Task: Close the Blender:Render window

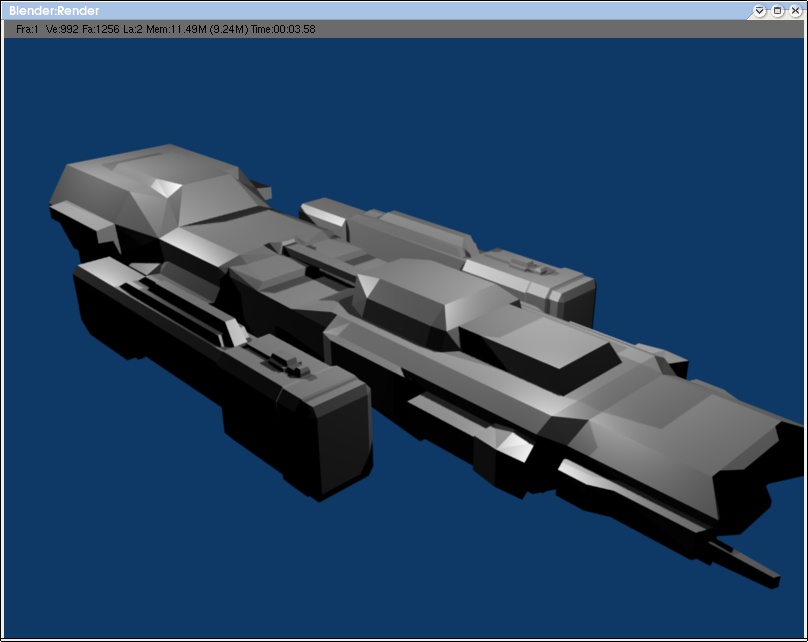Action: 794,10
